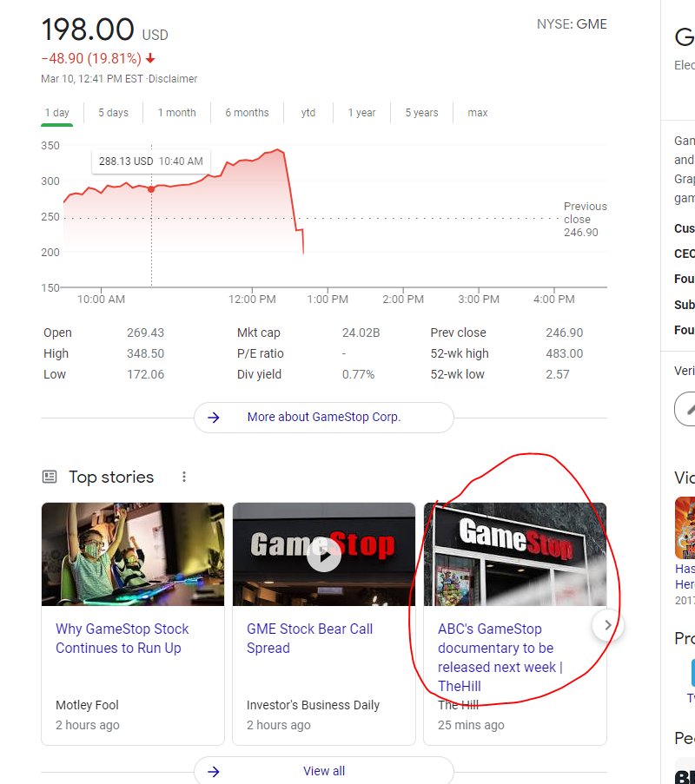
Task: Click the Low value 172.06
Action: pyautogui.click(x=145, y=374)
